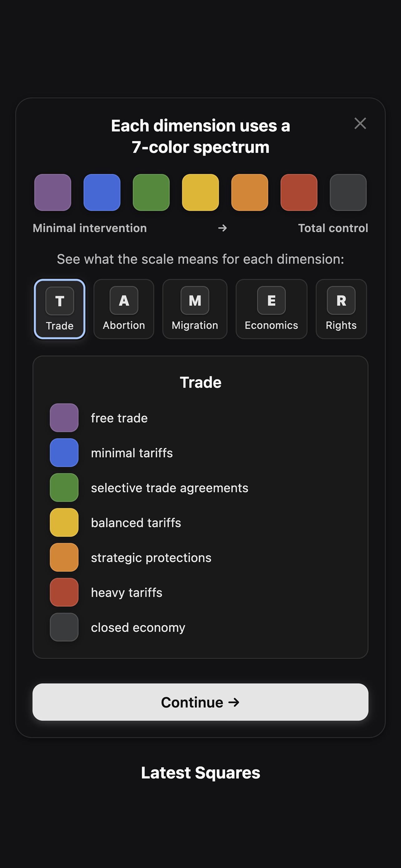Click the blue spectrum swatch
Screen dimensions: 401x868
point(102,192)
